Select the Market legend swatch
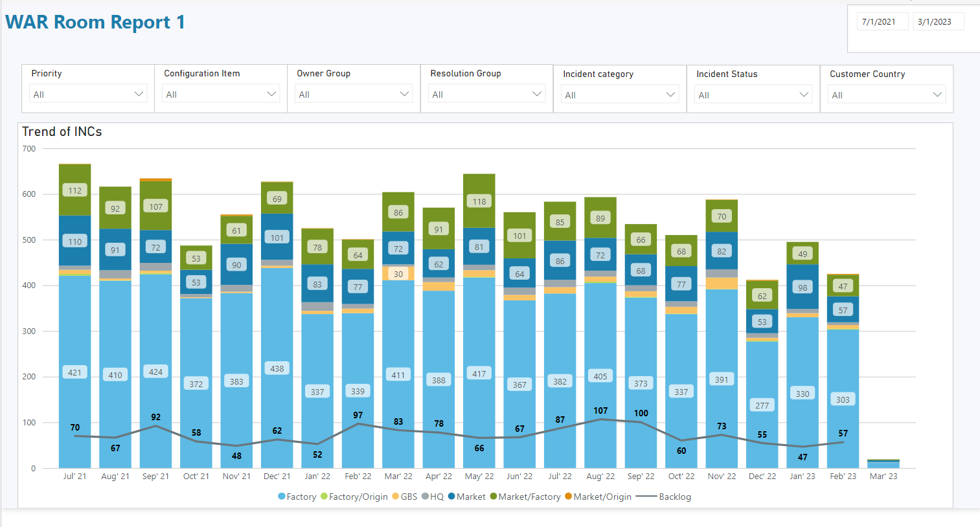Image resolution: width=980 pixels, height=527 pixels. tap(451, 497)
